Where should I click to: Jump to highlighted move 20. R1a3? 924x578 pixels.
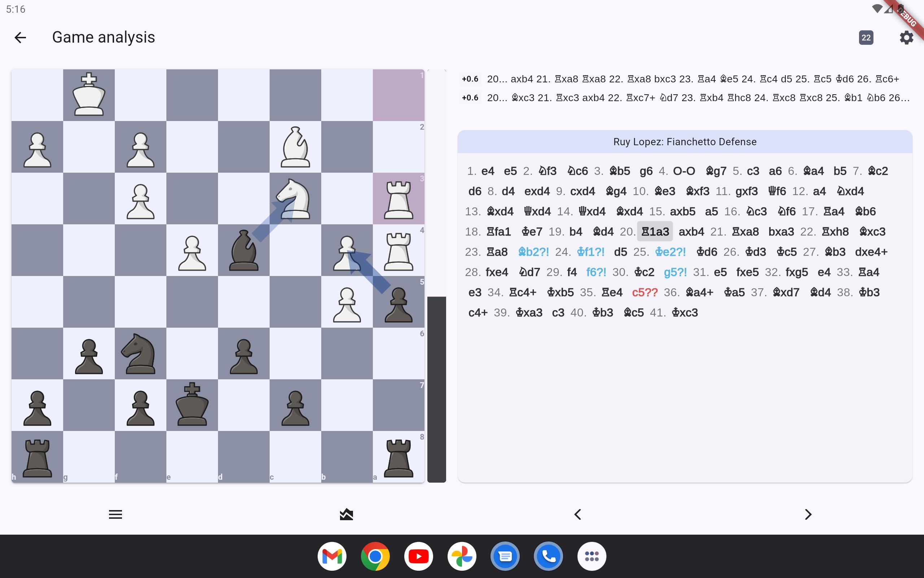655,232
